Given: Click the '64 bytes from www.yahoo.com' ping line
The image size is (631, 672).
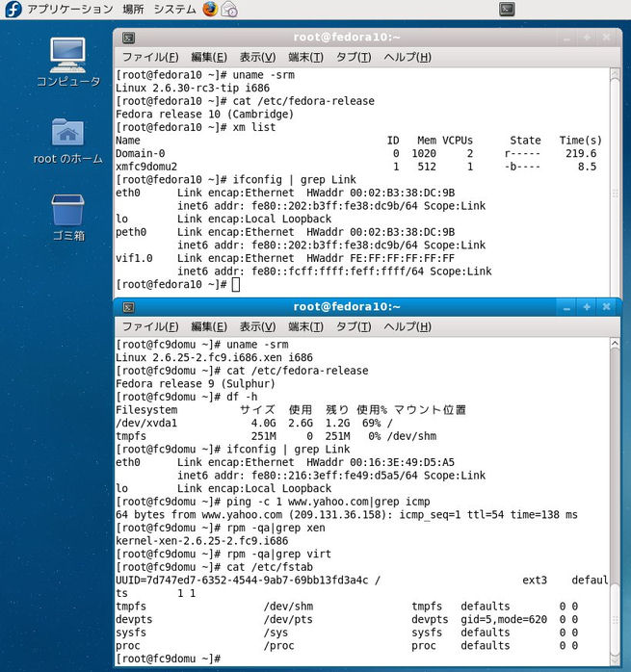Looking at the screenshot, I should point(347,515).
